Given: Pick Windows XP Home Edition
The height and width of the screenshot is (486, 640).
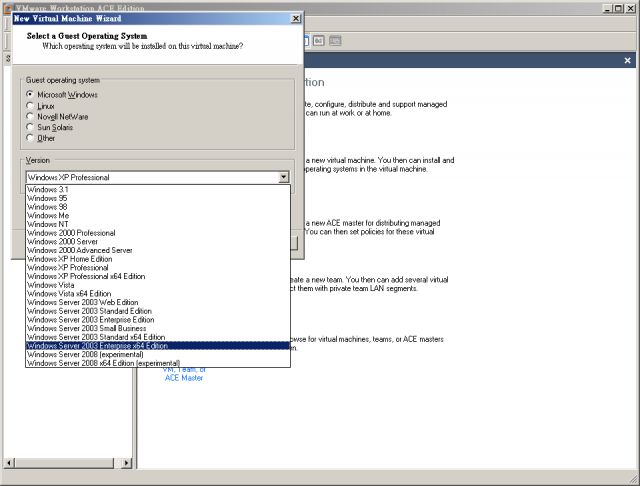Looking at the screenshot, I should point(158,259).
